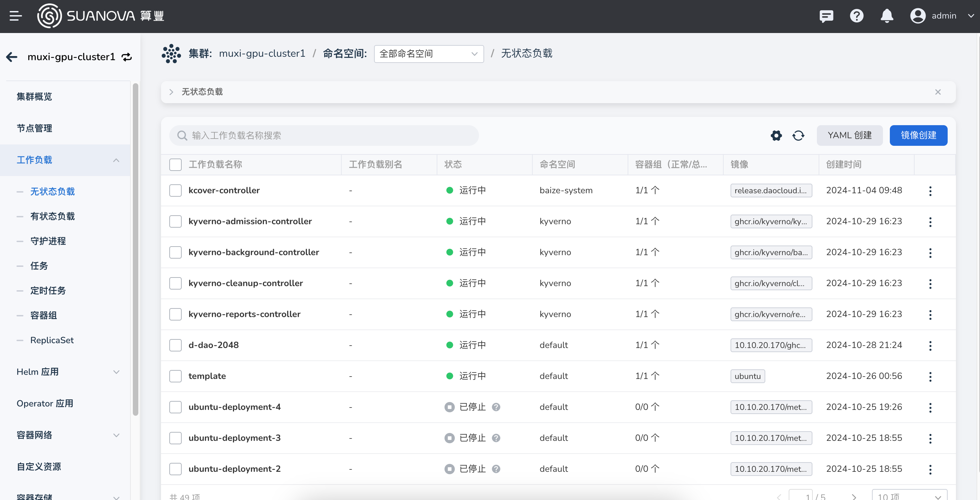
Task: Close the 无状态负载 info banner
Action: click(x=938, y=92)
